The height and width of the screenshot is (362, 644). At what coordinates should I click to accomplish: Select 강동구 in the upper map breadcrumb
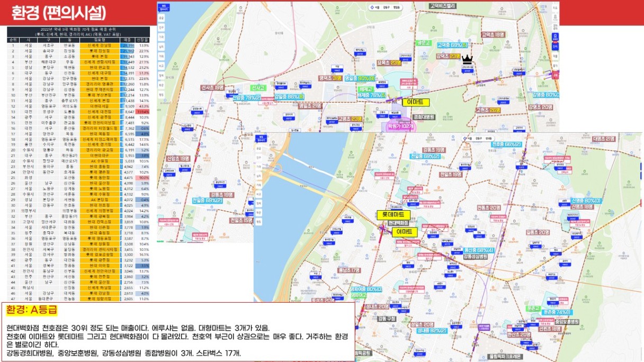[387, 7]
